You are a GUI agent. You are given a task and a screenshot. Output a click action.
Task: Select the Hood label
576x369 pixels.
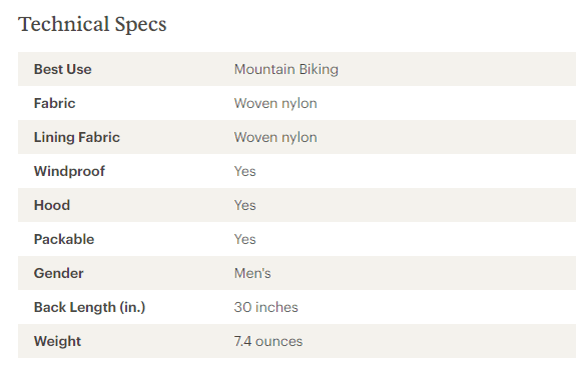[52, 205]
